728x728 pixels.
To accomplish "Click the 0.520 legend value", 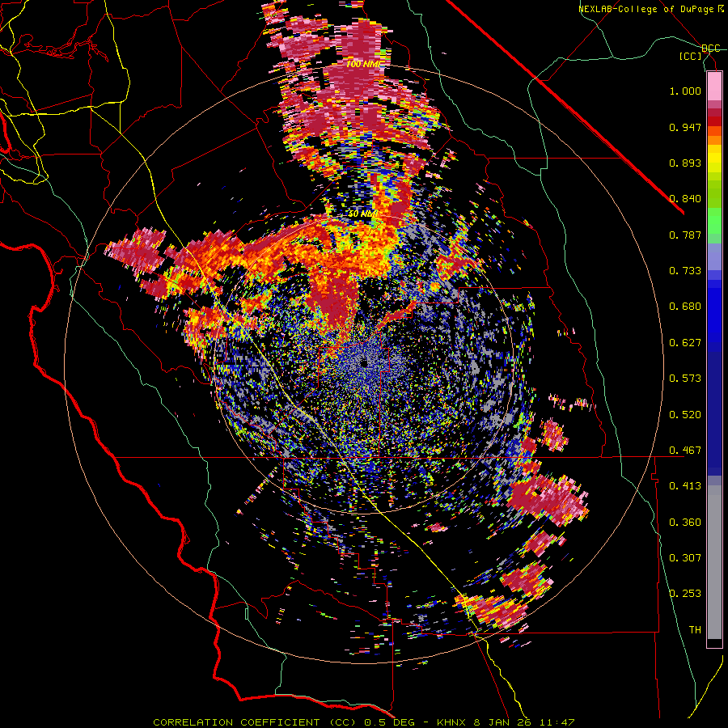I will point(685,415).
